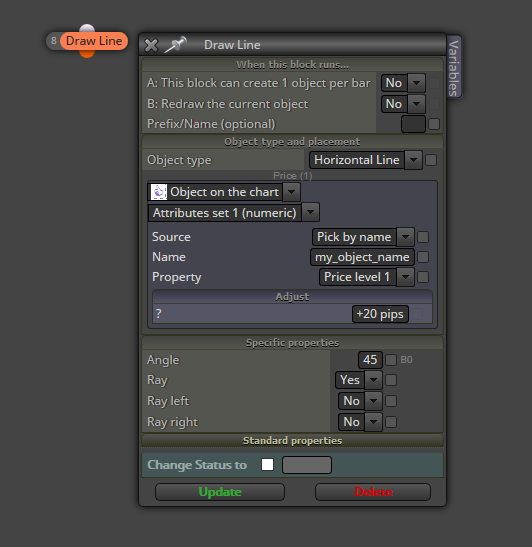Click the green Update button
Screen dimensions: 532x547
tap(220, 492)
